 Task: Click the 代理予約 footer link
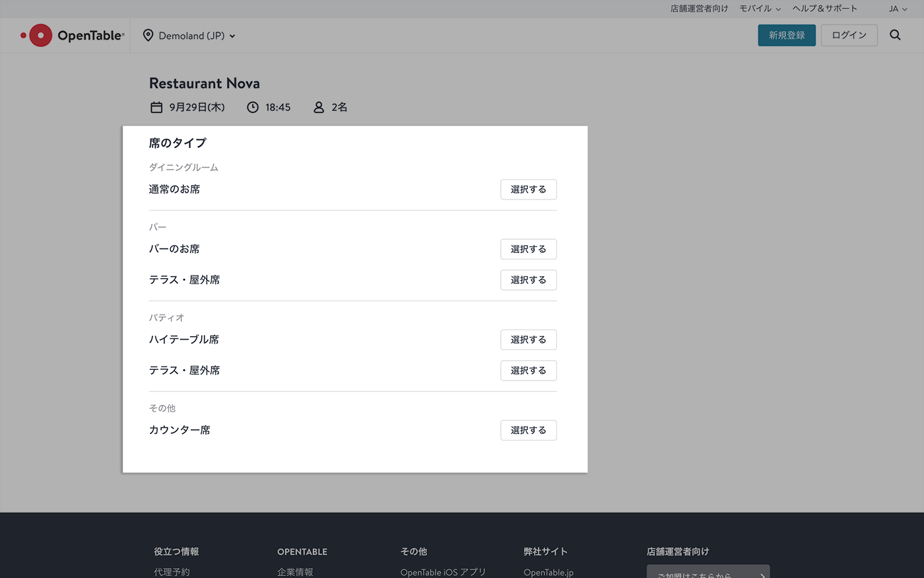point(172,572)
